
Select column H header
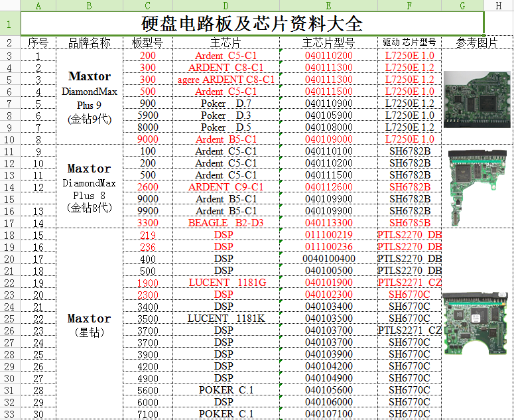coord(499,5)
